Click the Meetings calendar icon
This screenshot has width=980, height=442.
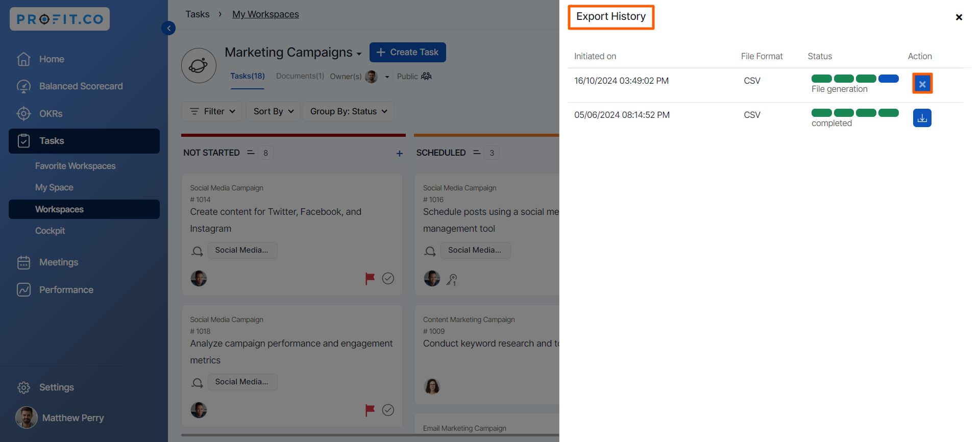click(24, 262)
